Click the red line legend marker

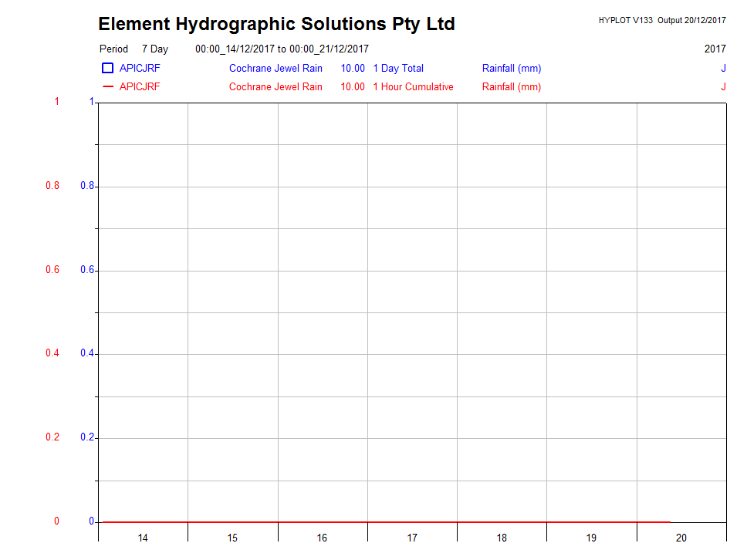[x=108, y=87]
